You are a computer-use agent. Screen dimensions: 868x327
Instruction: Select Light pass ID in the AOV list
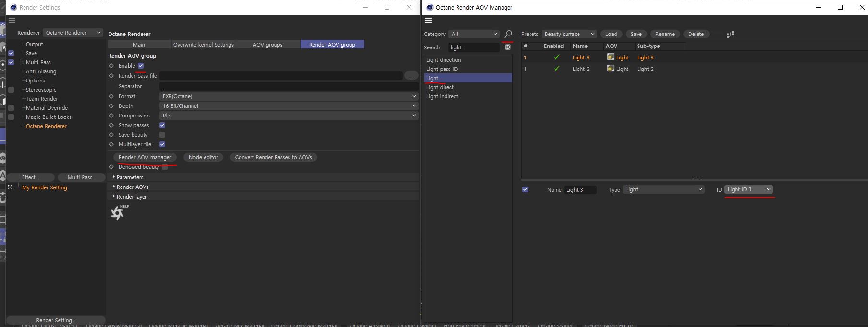click(x=469, y=69)
